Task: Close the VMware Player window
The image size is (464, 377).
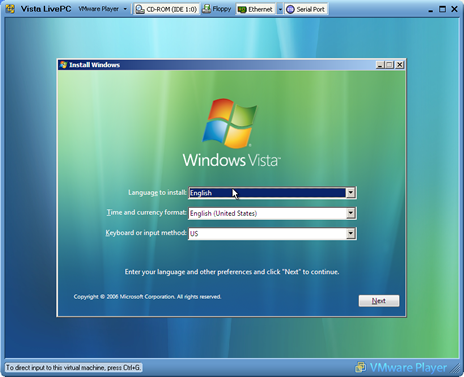Action: coord(454,9)
